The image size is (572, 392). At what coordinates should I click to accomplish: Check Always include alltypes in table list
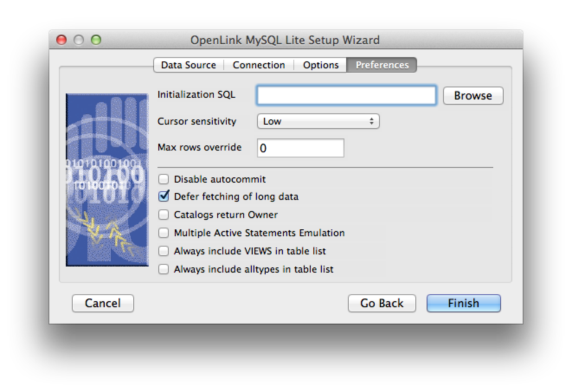(x=163, y=269)
